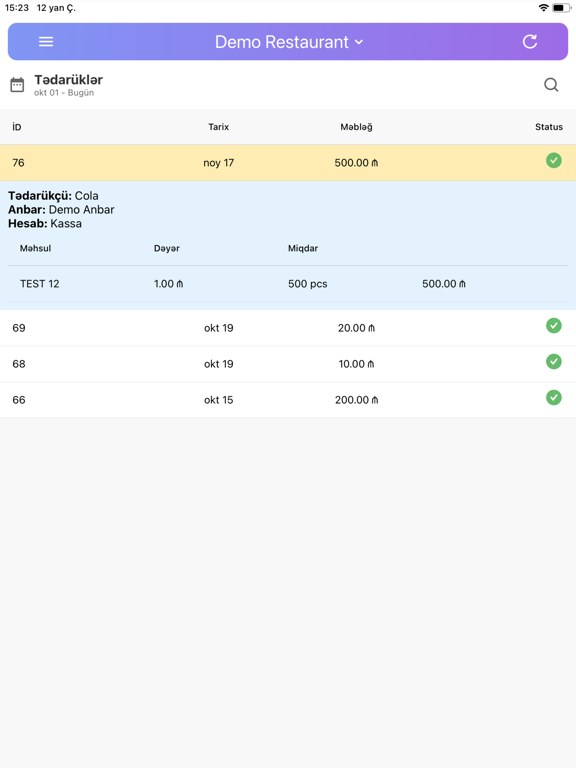Click the Hesab: Kassa line
The height and width of the screenshot is (768, 576).
pyautogui.click(x=45, y=223)
